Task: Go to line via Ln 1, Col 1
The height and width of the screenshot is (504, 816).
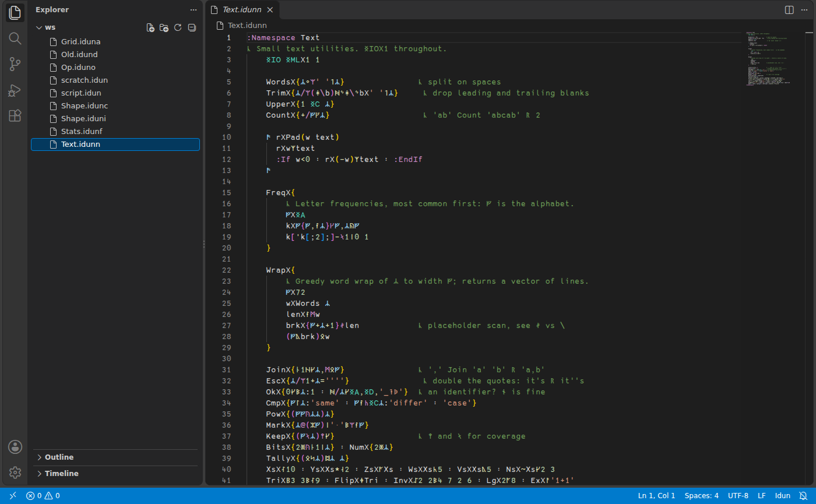Action: 656,496
